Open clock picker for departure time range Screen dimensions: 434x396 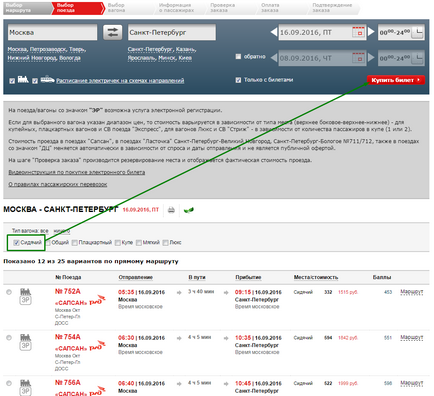click(x=418, y=32)
